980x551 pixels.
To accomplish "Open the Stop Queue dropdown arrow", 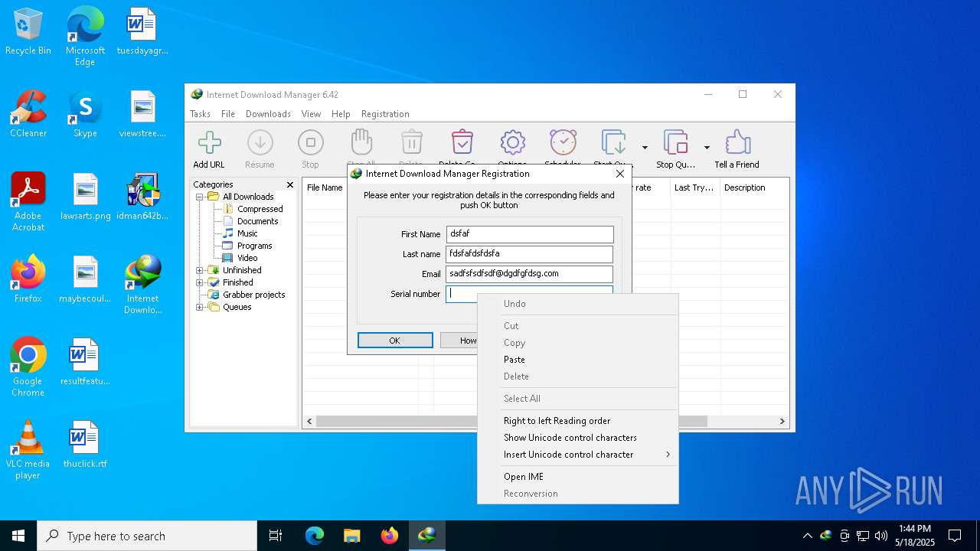I will [x=707, y=148].
